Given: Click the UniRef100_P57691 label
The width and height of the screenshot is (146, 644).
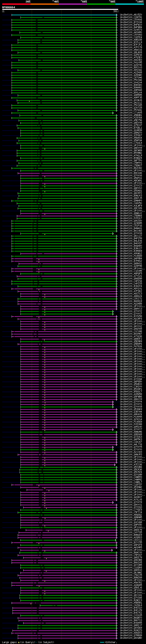Looking at the screenshot, I should pyautogui.click(x=131, y=110).
